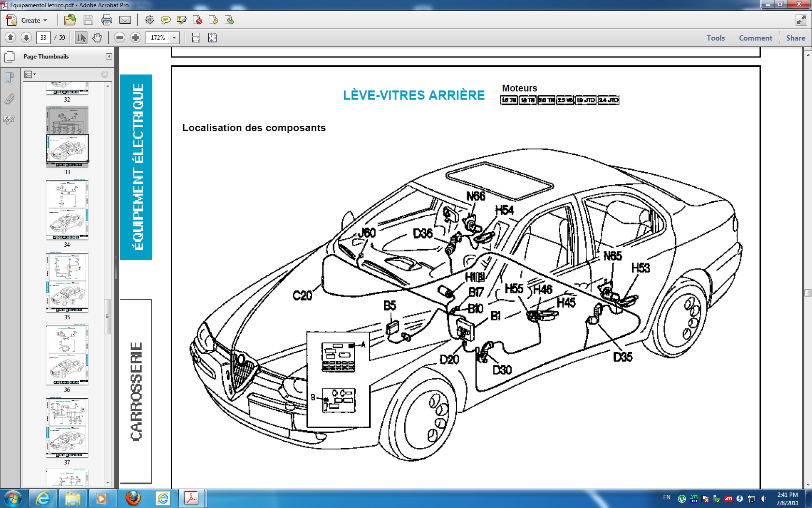Open the Create dropdown menu

27,20
